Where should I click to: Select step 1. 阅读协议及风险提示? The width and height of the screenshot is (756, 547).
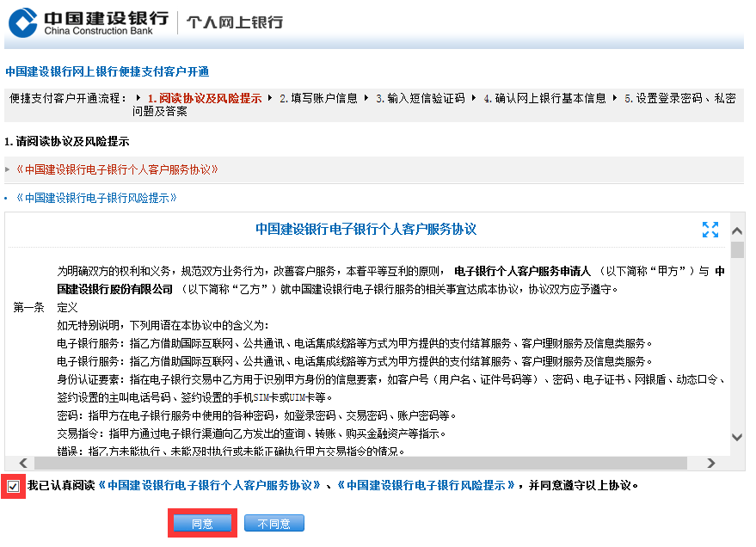tap(205, 98)
